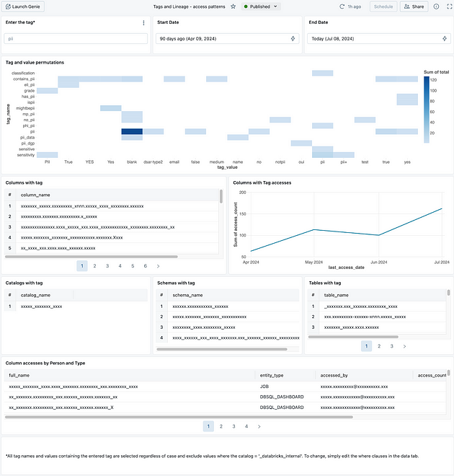Viewport: 454px width, 476px height.
Task: Open the Start Date picker field
Action: point(227,38)
